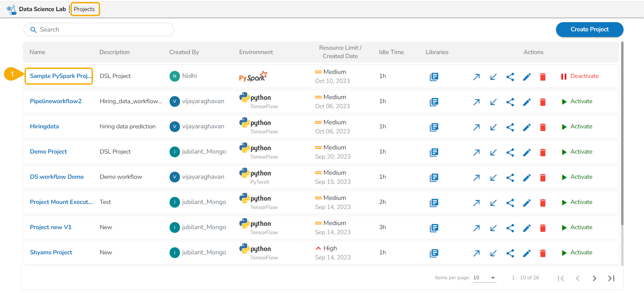The image size is (644, 293).
Task: Click the delete icon for Pipelineworkflow2
Action: point(543,102)
